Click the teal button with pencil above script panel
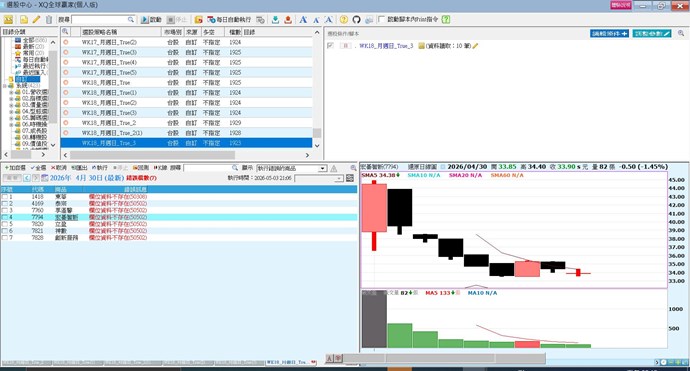This screenshot has width=690, height=371. click(652, 33)
